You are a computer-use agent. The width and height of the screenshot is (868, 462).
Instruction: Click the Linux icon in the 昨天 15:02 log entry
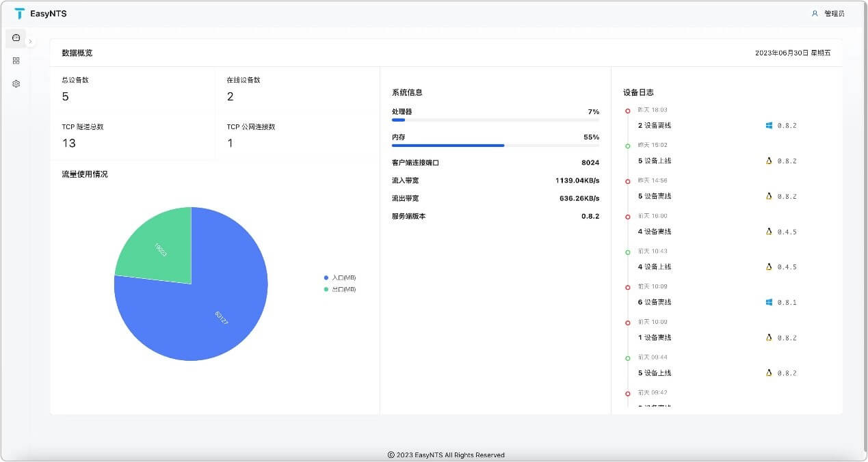[769, 161]
